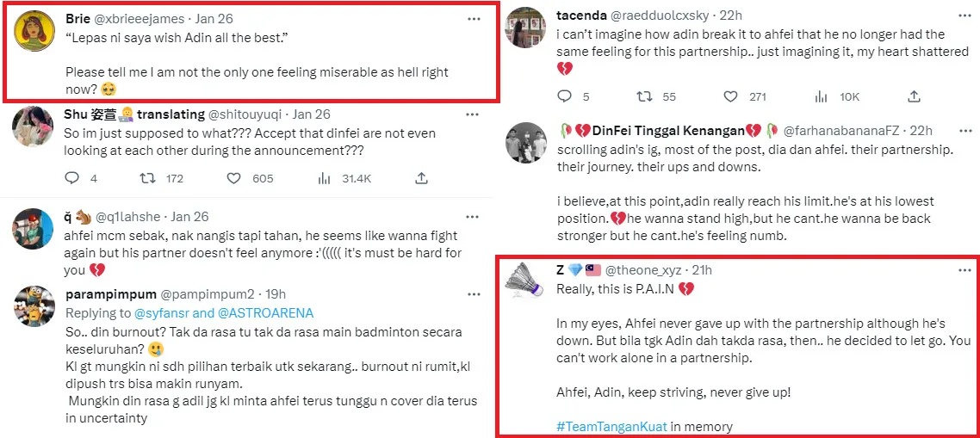View analytics on Shu's 31.4K views tweet
This screenshot has height=438, width=980.
[x=325, y=178]
